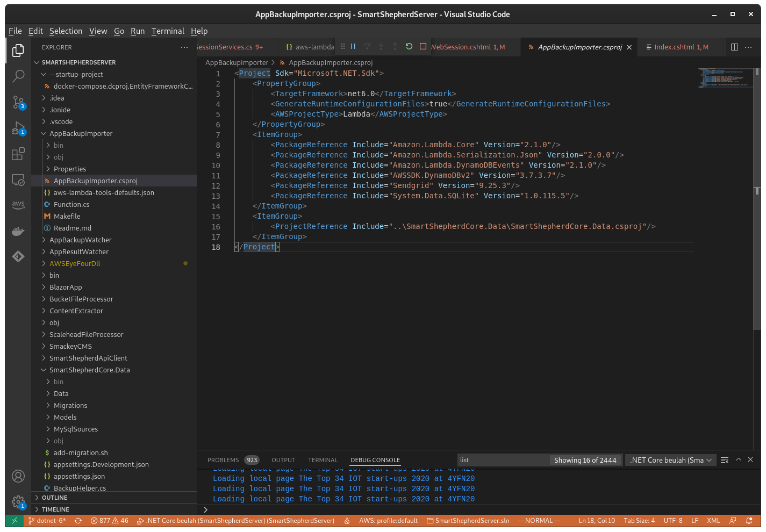
Task: Restart the debug session
Action: click(409, 47)
